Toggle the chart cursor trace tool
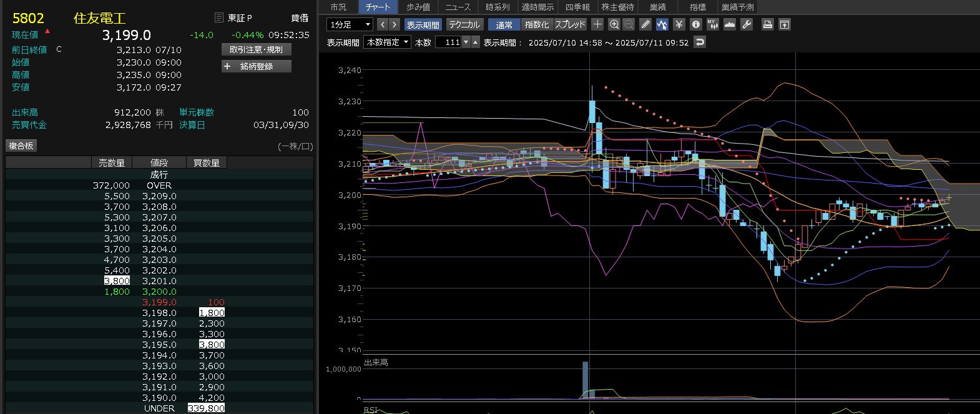 (662, 24)
